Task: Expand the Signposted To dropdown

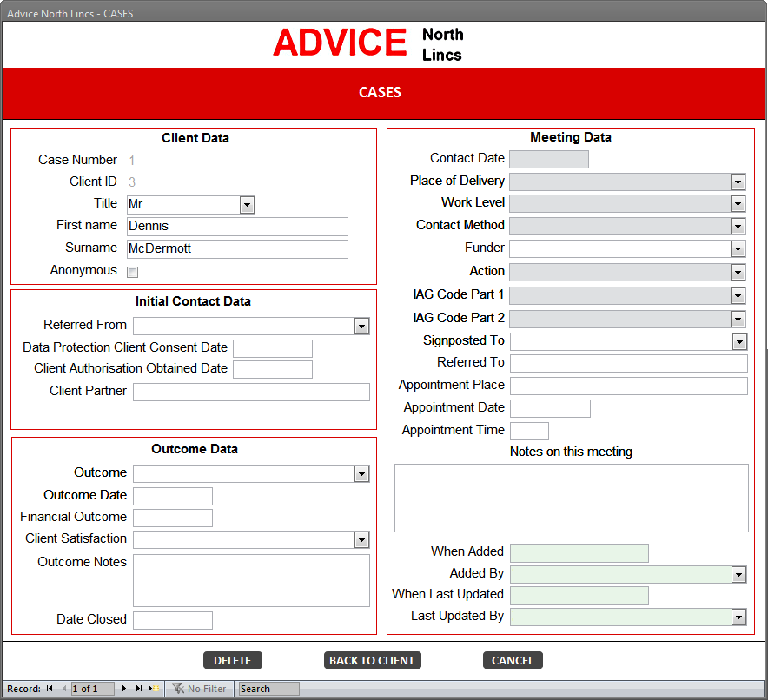Action: (739, 341)
